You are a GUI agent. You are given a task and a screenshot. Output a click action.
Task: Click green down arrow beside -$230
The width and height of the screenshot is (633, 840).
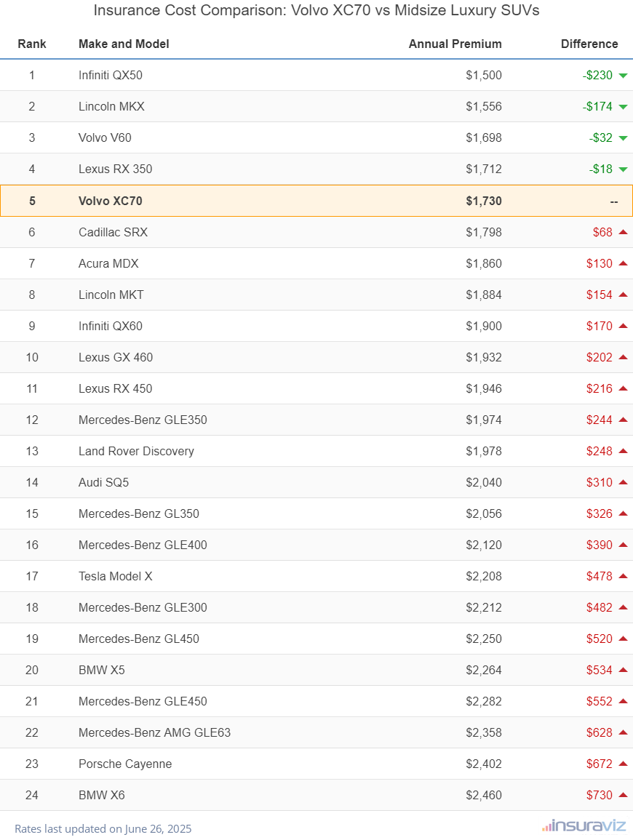click(x=623, y=76)
